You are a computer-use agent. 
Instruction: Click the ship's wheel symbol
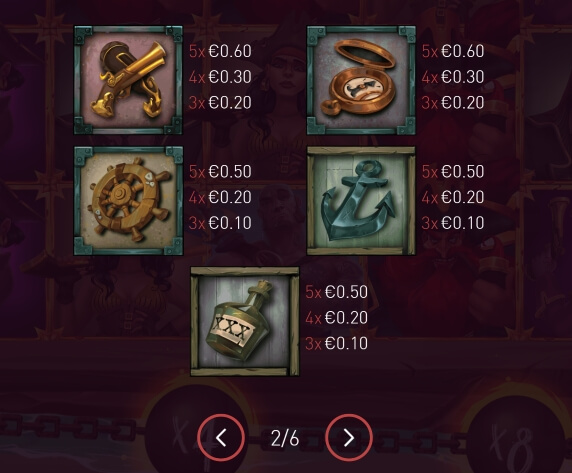click(x=128, y=201)
